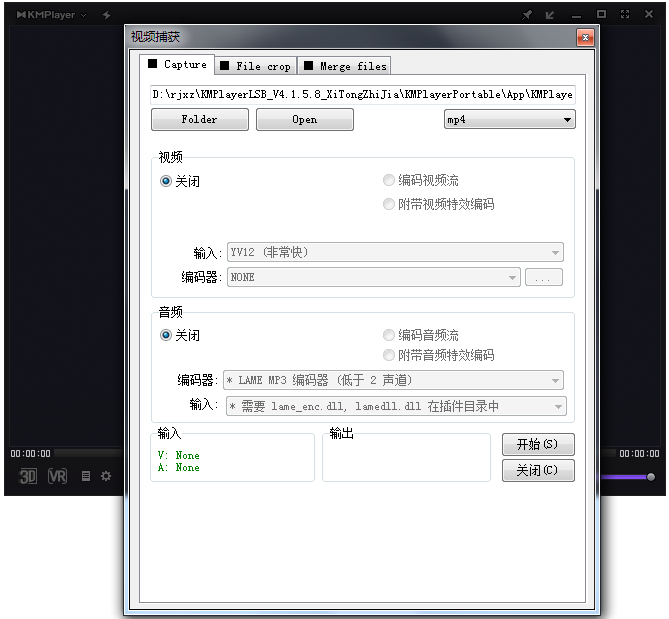The width and height of the screenshot is (669, 619).
Task: Switch to the Merge files tab
Action: click(x=344, y=66)
